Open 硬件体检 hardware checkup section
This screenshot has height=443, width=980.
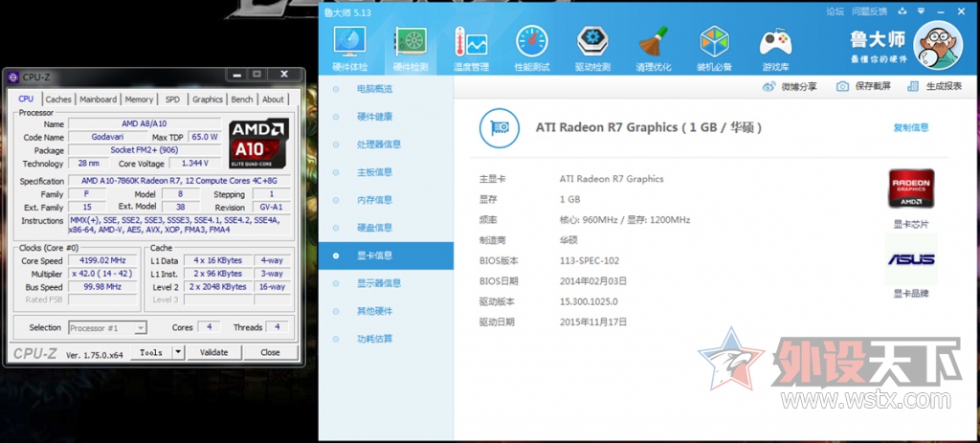coord(350,49)
